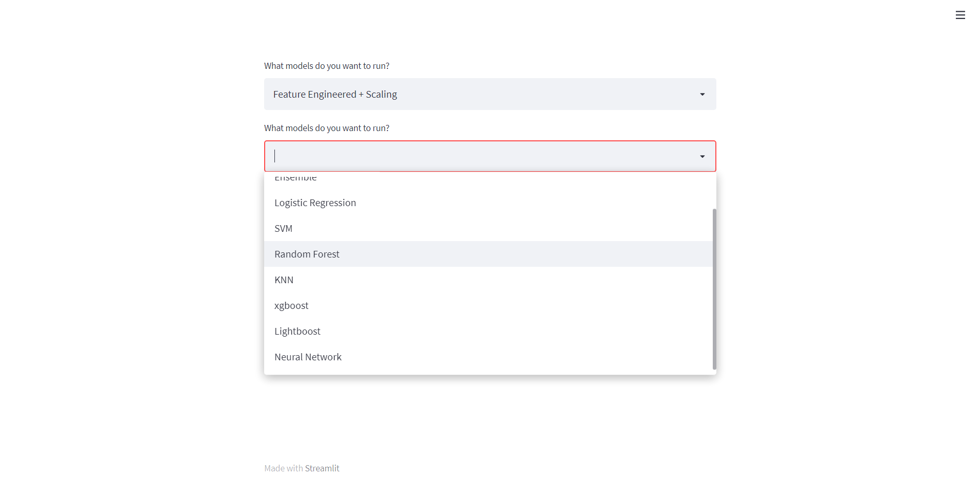The width and height of the screenshot is (980, 477).
Task: Click the scrollbar of the options list
Action: point(713,288)
